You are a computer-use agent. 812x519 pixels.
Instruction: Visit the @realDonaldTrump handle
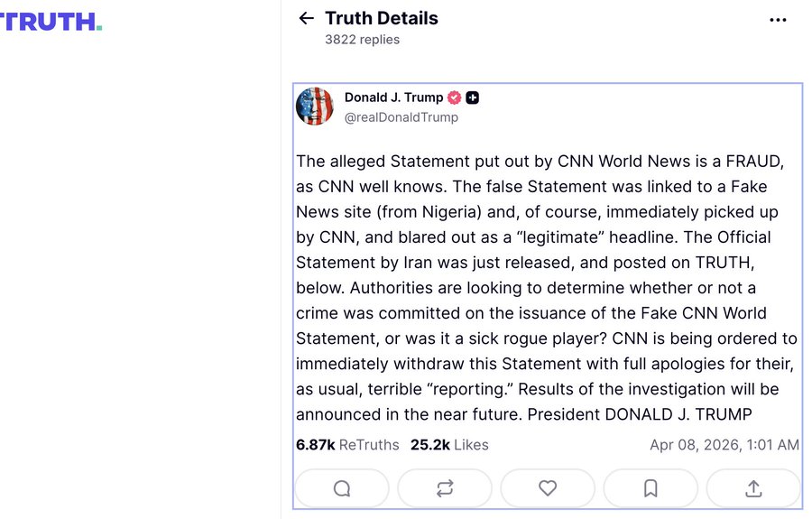401,117
